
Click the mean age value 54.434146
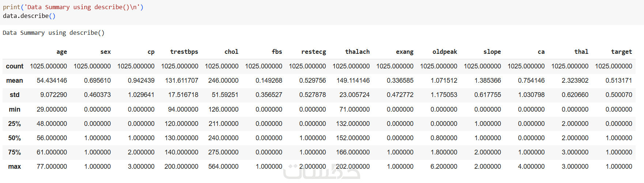(x=52, y=81)
